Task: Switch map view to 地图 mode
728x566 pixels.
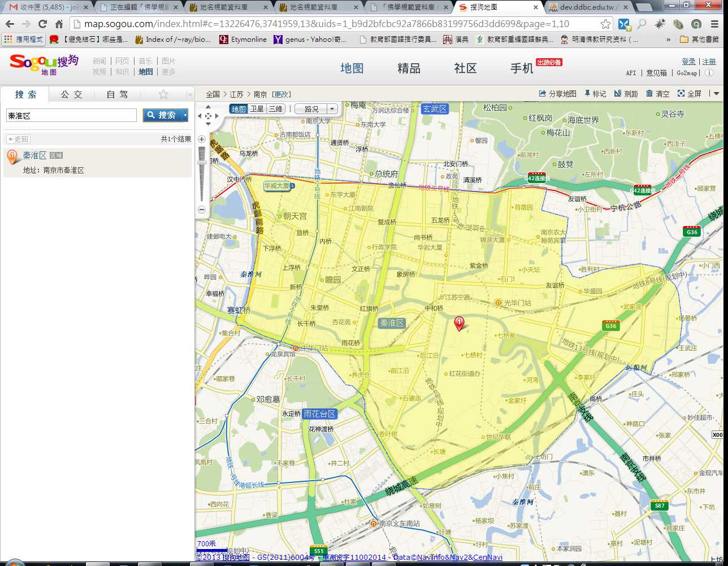Action: (x=239, y=109)
